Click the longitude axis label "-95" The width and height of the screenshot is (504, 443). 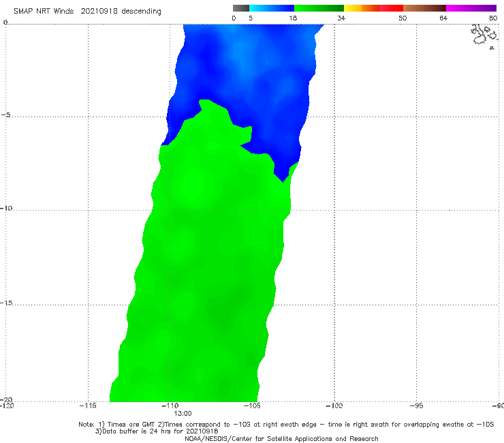pos(417,406)
